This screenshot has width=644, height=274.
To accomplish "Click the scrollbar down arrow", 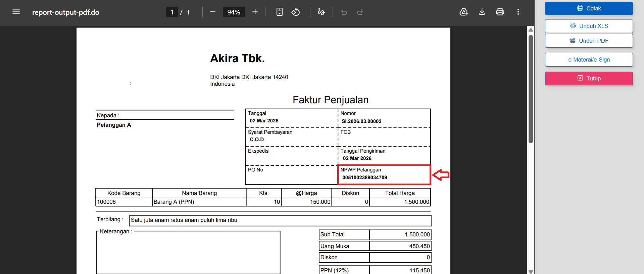I will coord(531,271).
